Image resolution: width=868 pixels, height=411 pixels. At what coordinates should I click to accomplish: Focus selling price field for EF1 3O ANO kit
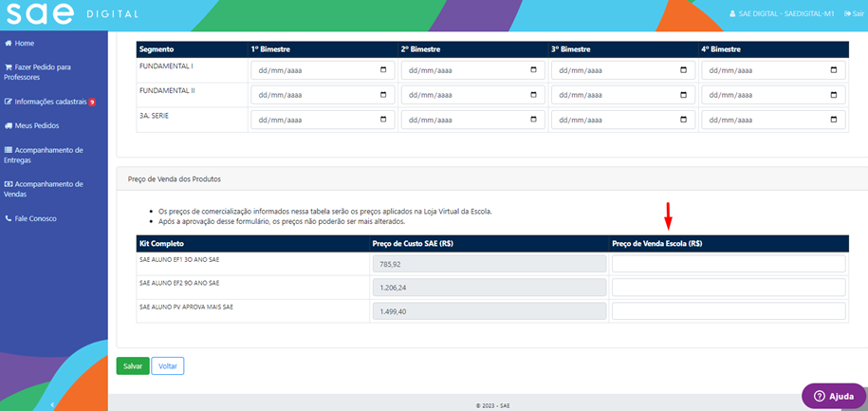(x=729, y=264)
